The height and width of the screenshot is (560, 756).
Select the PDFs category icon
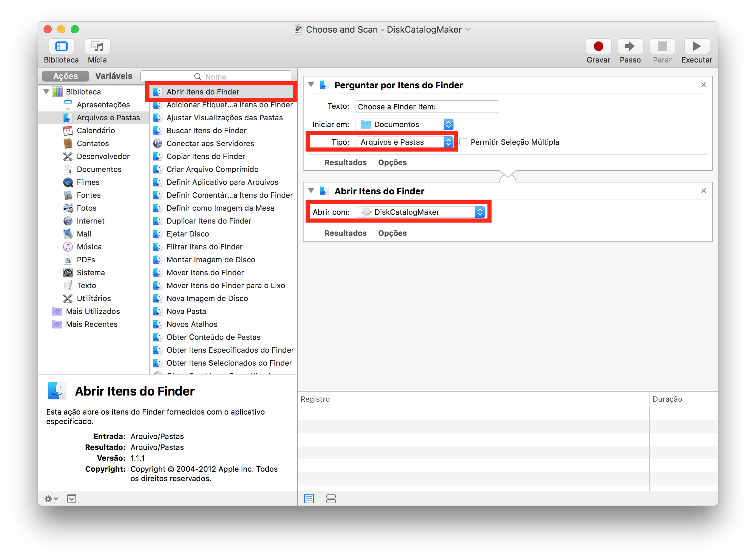(68, 260)
